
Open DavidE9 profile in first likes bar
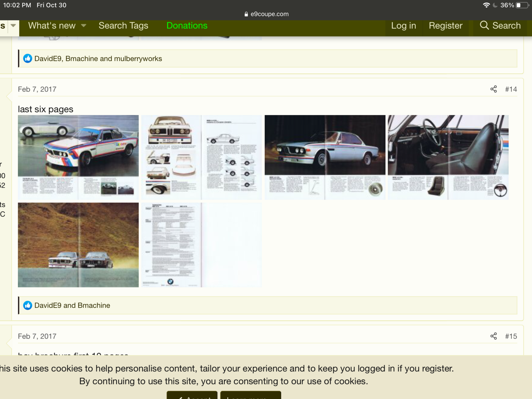pyautogui.click(x=48, y=59)
